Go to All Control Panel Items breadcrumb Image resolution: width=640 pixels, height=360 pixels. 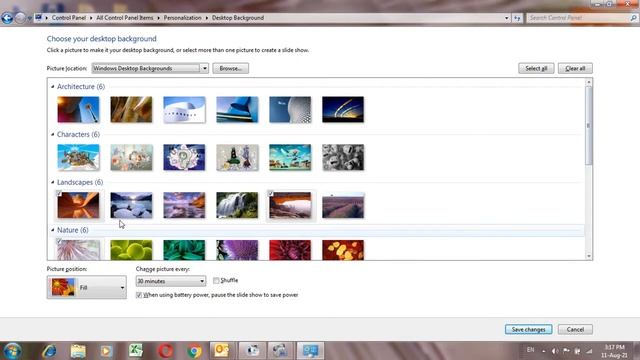tap(124, 18)
